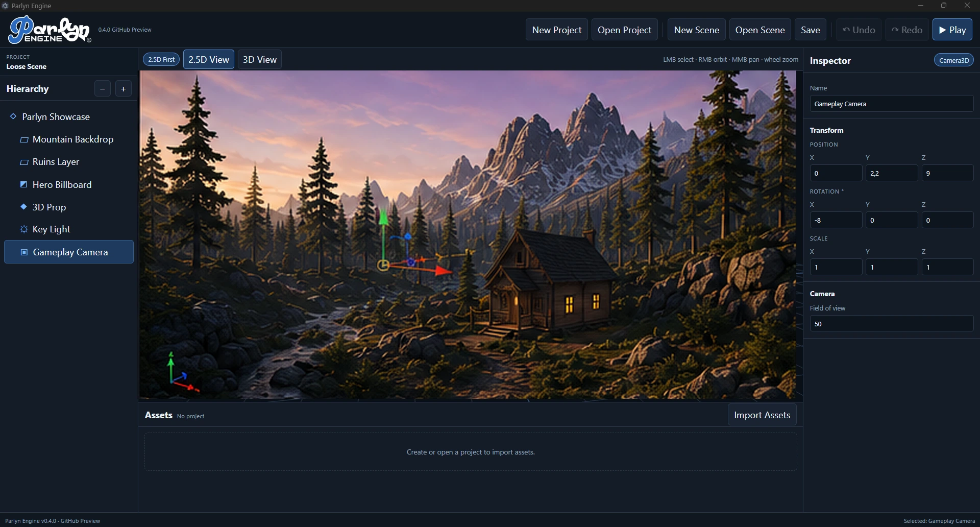
Task: Switch to the 2.5D View tab
Action: (x=209, y=60)
